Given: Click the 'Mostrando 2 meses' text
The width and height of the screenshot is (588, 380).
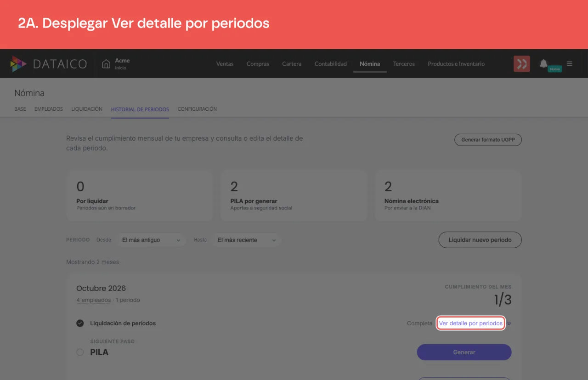Looking at the screenshot, I should (92, 262).
